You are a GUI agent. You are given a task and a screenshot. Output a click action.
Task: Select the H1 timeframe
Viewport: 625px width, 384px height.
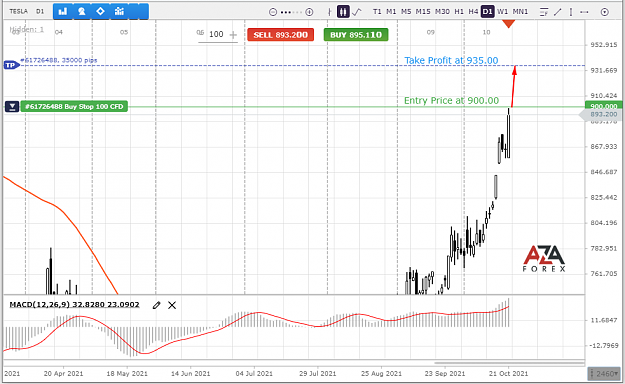pos(459,12)
